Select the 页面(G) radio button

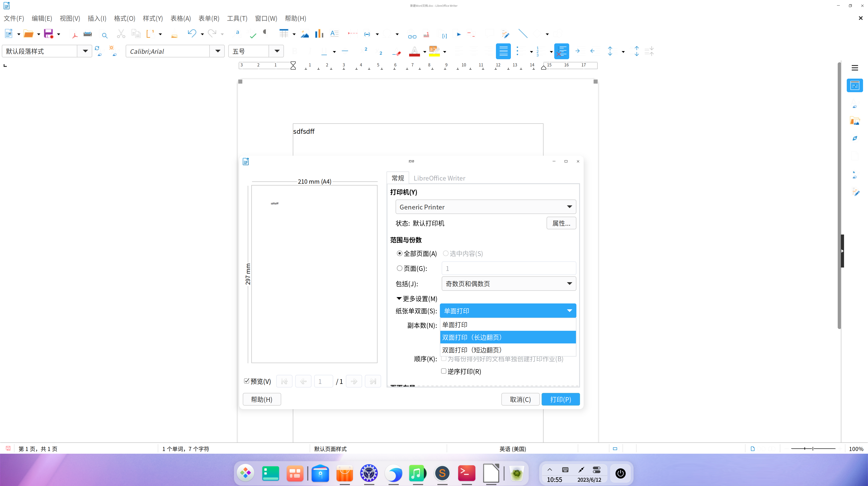tap(400, 268)
